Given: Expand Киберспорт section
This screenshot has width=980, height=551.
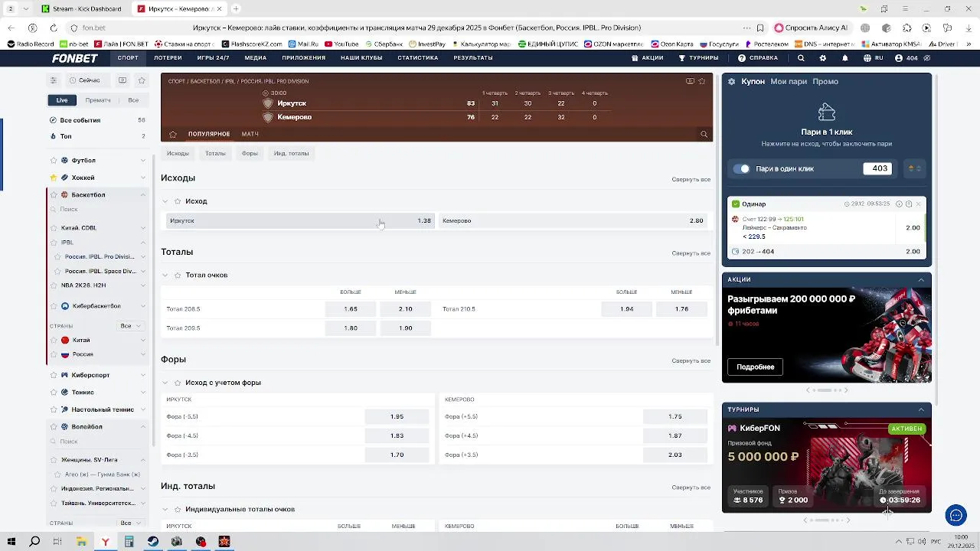Looking at the screenshot, I should tap(142, 376).
